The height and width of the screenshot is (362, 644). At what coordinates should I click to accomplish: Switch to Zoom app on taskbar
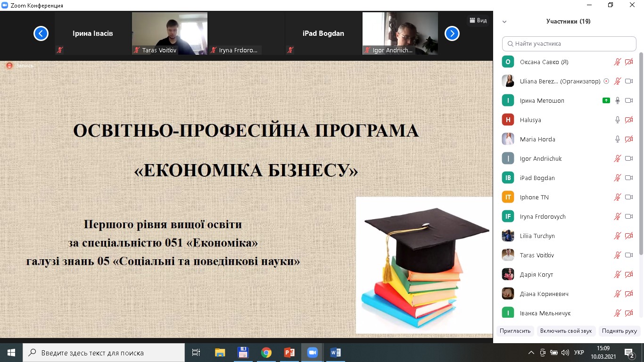(x=312, y=352)
